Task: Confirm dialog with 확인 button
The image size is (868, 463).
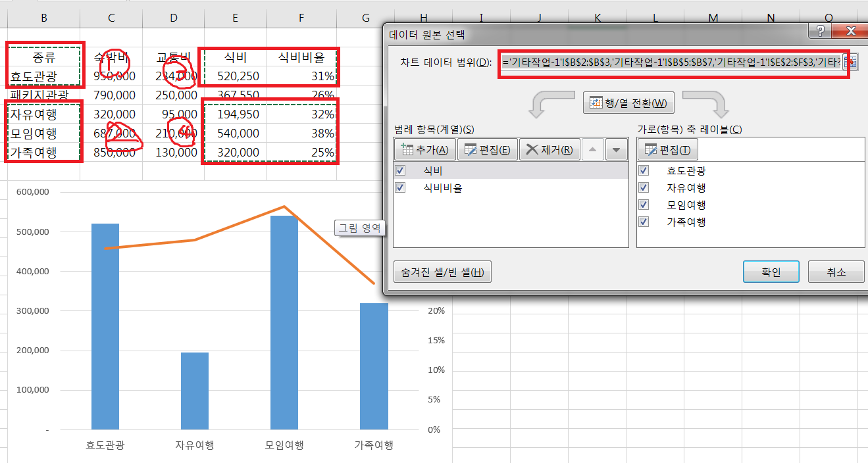Action: (771, 272)
